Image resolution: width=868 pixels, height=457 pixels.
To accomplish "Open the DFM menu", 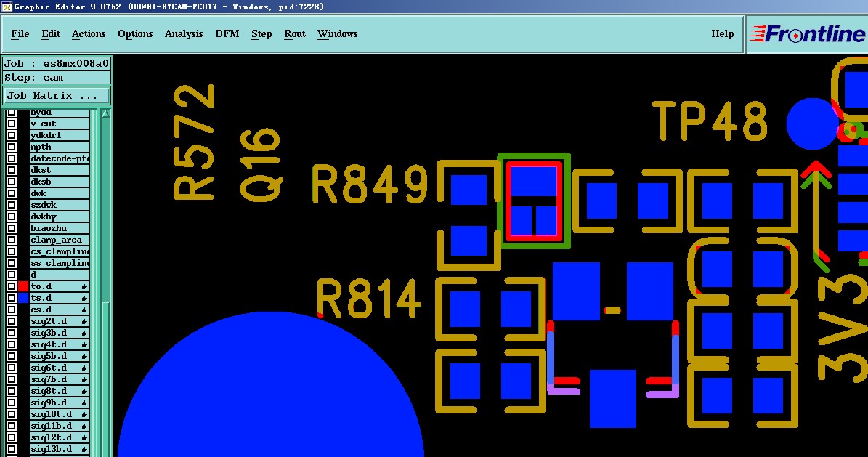I will 227,34.
